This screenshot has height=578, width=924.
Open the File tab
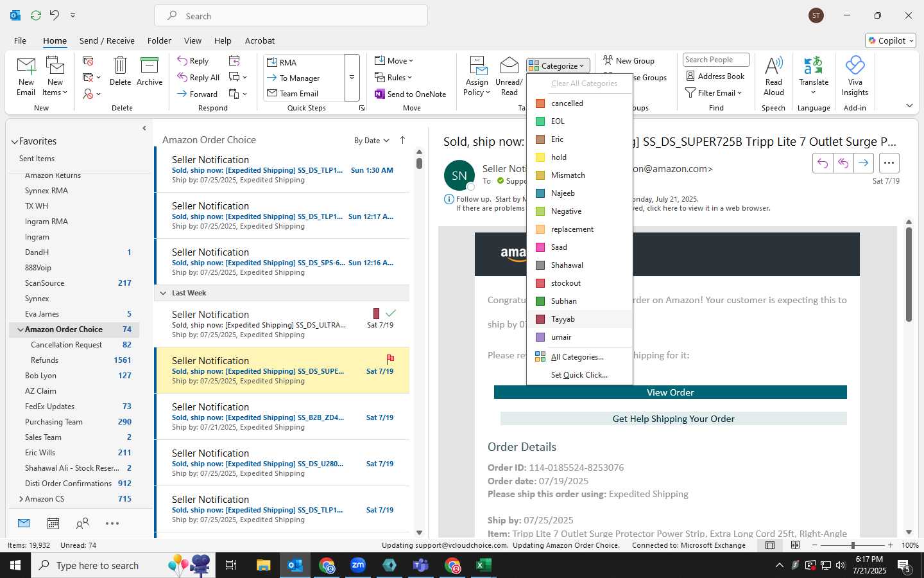(20, 40)
